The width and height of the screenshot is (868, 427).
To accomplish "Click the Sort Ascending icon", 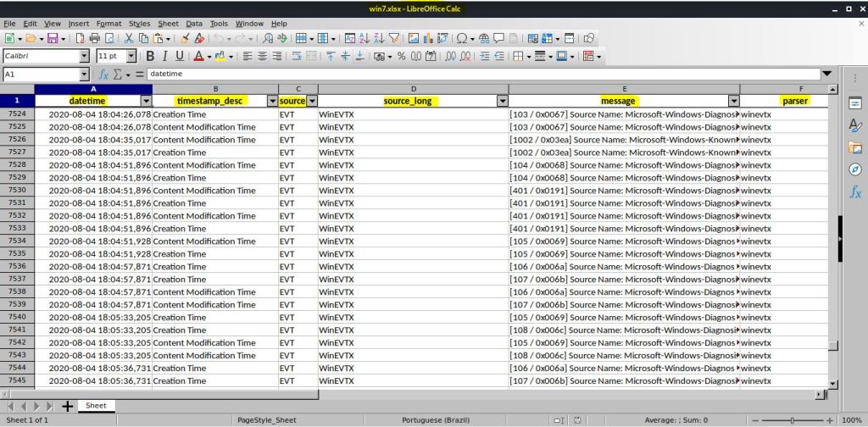I will pos(364,38).
